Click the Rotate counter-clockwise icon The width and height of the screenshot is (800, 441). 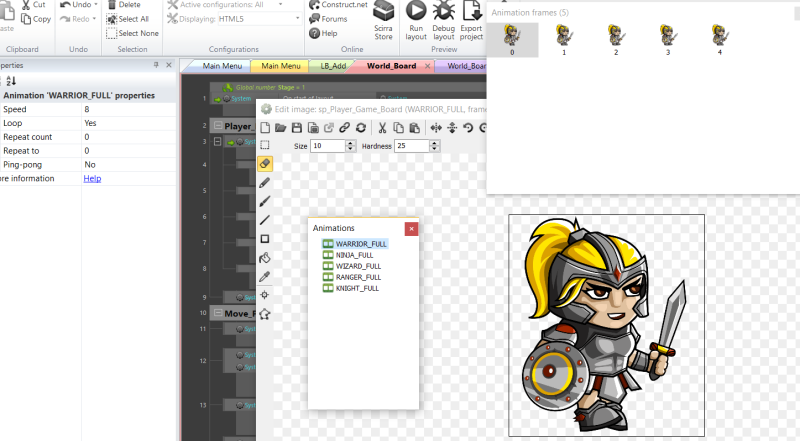tap(468, 128)
